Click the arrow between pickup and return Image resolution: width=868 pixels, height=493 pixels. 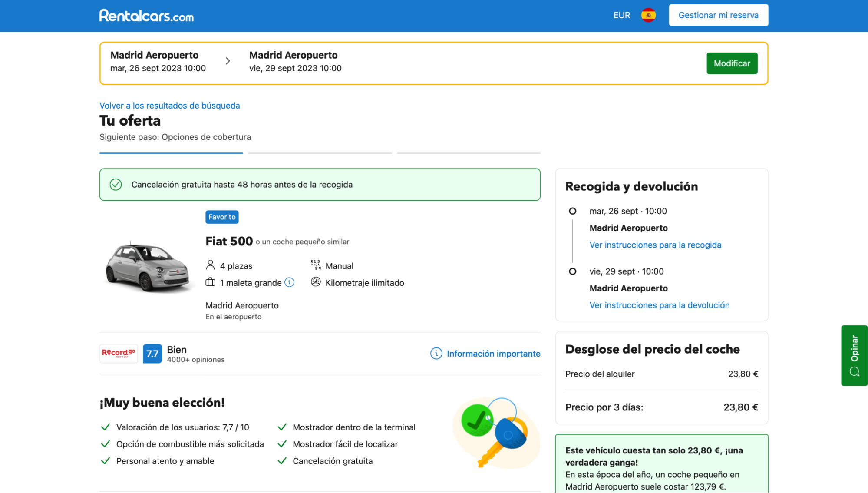(228, 61)
